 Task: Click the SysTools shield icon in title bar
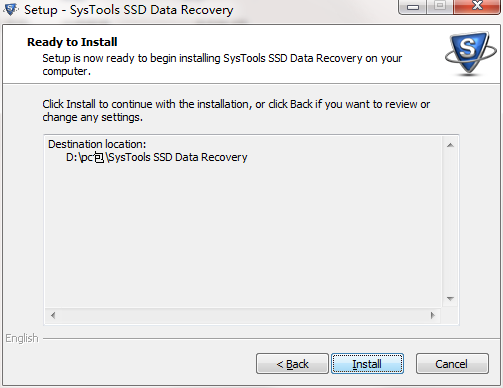[x=11, y=9]
